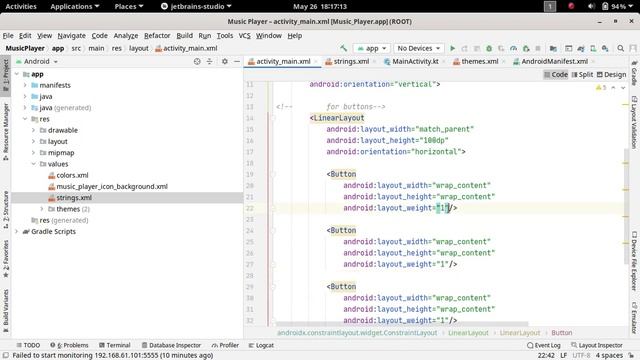Click 4 spaces indent setting in status bar
This screenshot has height=360, width=640.
pyautogui.click(x=609, y=356)
